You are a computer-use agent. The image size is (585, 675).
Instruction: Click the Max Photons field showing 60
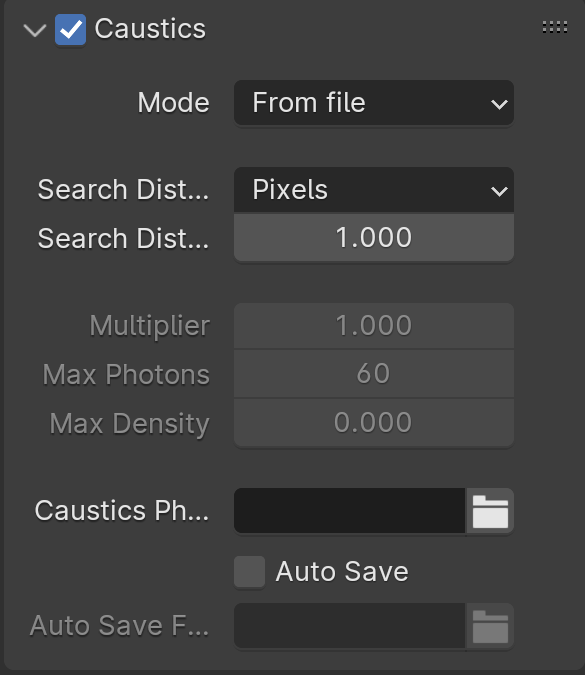click(x=374, y=374)
